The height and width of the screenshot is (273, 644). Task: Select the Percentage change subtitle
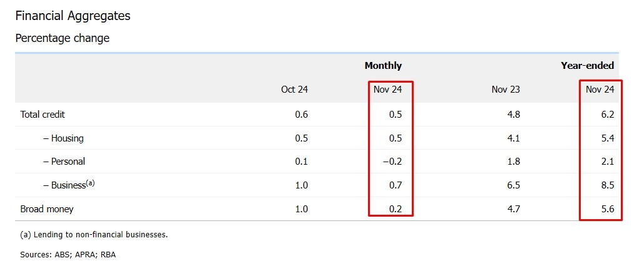point(63,38)
